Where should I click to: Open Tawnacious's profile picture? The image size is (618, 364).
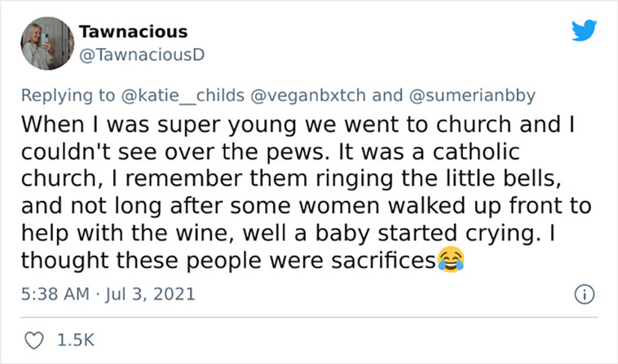click(x=47, y=43)
